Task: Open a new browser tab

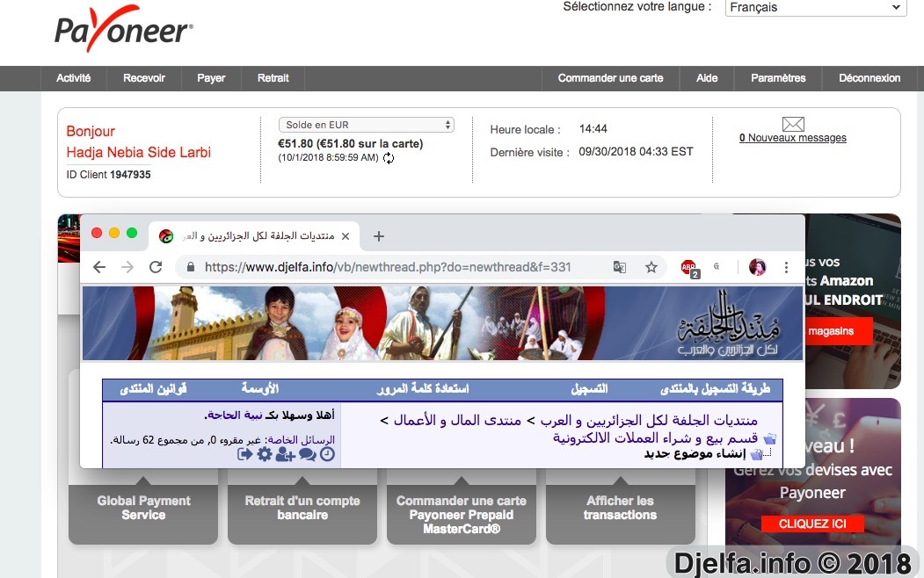Action: point(378,236)
